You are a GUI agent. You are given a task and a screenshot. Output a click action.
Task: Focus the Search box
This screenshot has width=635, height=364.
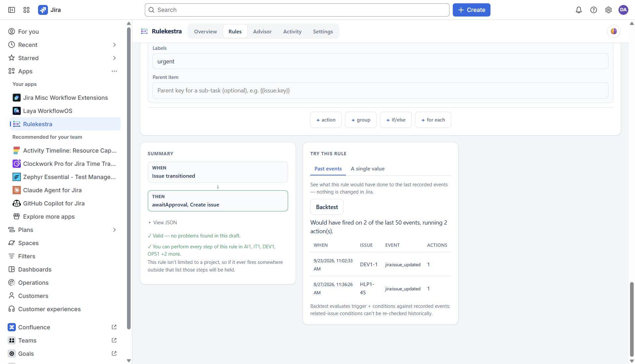[x=297, y=10]
